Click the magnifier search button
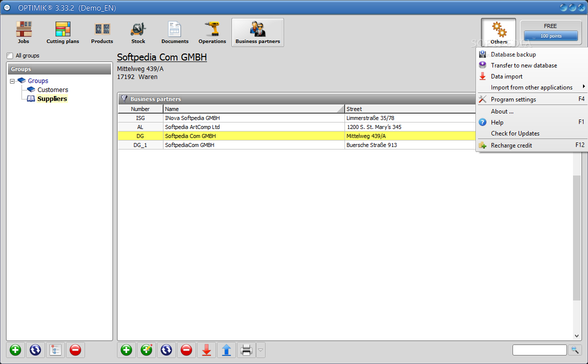 click(575, 350)
